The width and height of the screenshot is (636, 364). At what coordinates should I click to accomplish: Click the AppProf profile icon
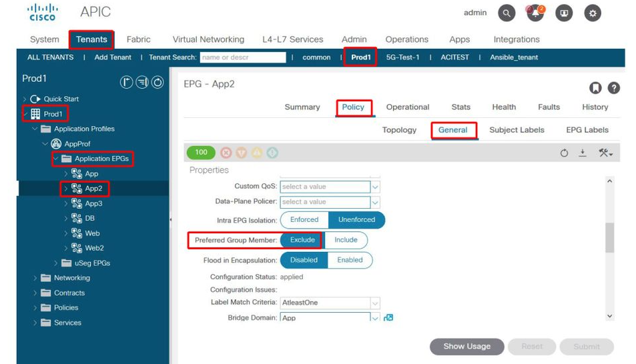coord(56,143)
